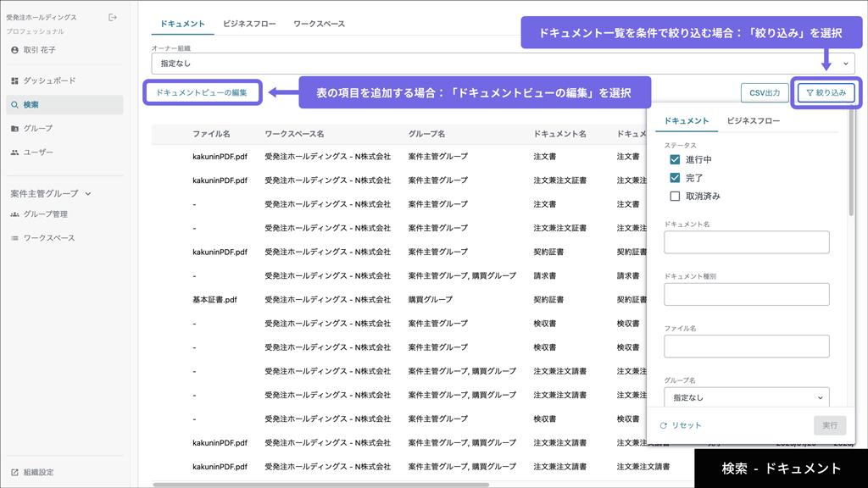Image resolution: width=868 pixels, height=488 pixels.
Task: Select 検索 in the sidebar
Action: pos(64,104)
